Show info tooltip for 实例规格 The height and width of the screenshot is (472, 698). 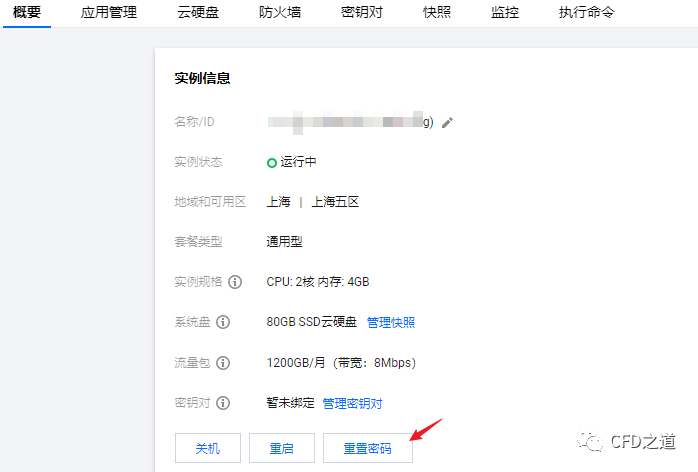pos(235,282)
